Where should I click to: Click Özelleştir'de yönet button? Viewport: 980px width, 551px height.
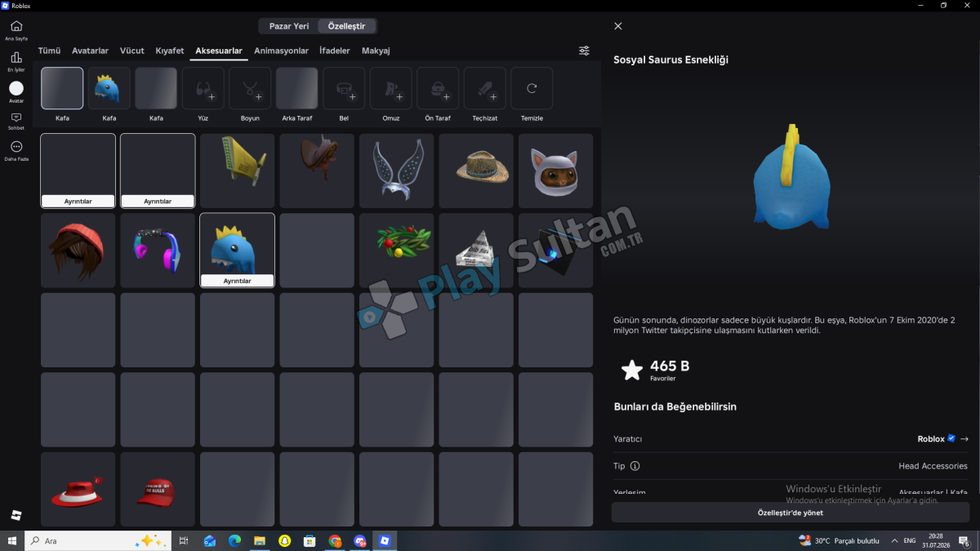(791, 513)
